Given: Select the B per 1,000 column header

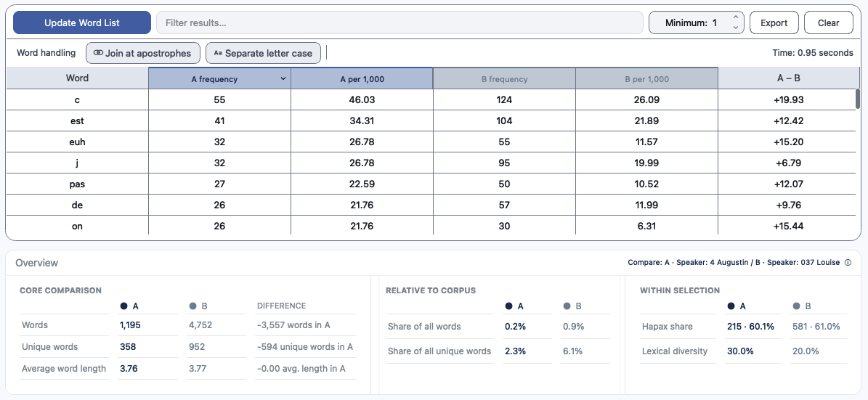Looking at the screenshot, I should pos(646,78).
